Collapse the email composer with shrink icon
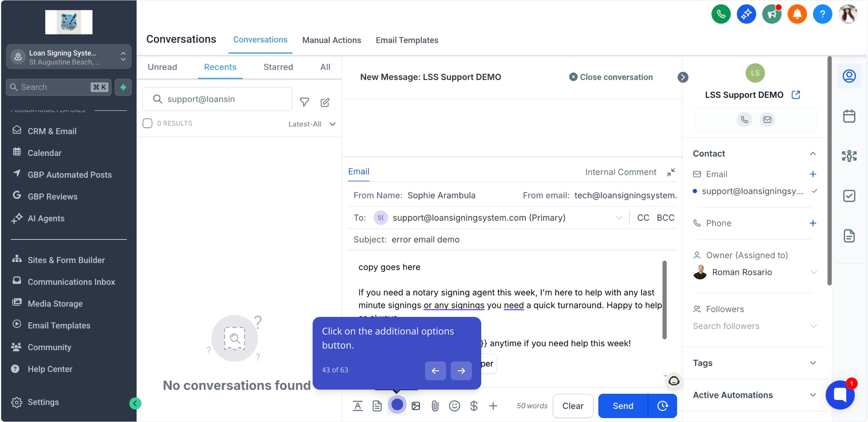Screen dimensions: 868x422 (x=671, y=172)
